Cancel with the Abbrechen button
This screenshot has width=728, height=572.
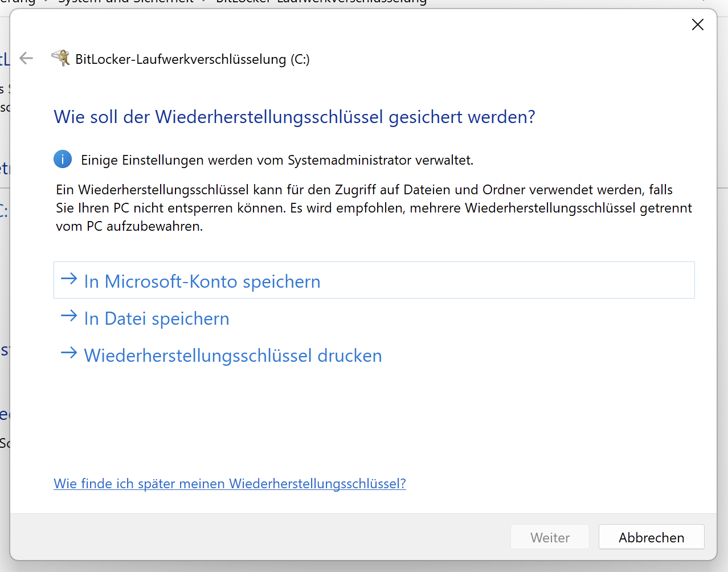(x=652, y=537)
